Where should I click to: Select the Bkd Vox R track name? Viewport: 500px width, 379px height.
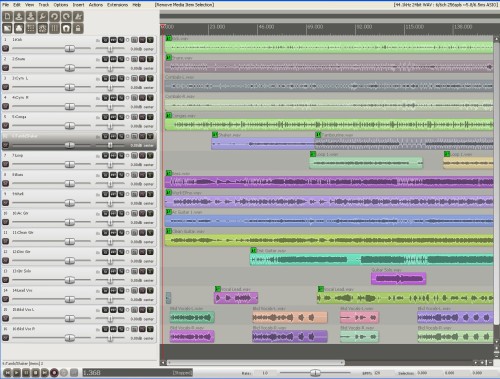pyautogui.click(x=24, y=329)
